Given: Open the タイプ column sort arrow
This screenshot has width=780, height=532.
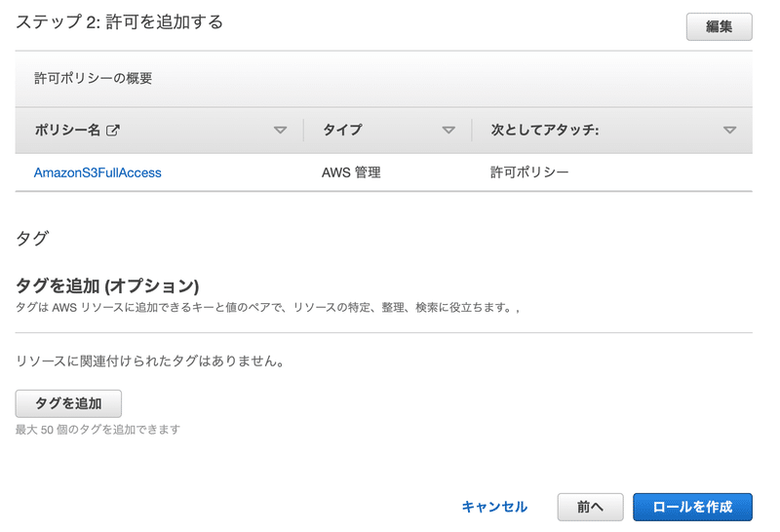Looking at the screenshot, I should coord(448,130).
